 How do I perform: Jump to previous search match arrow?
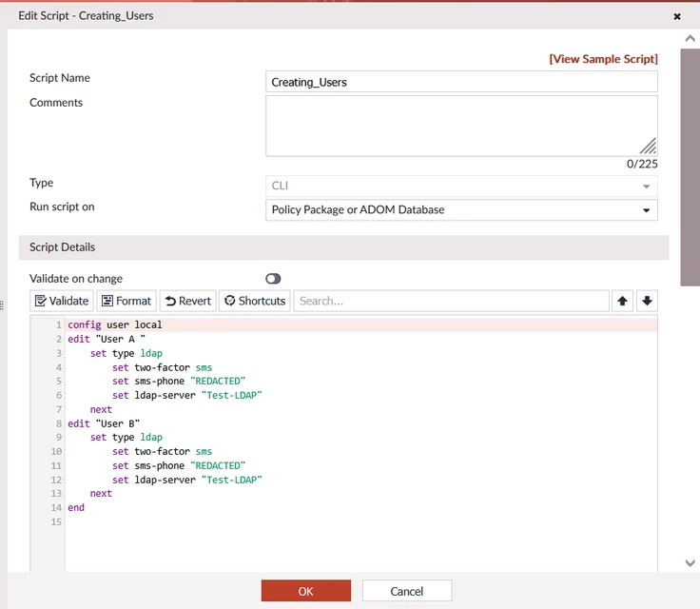pos(622,301)
